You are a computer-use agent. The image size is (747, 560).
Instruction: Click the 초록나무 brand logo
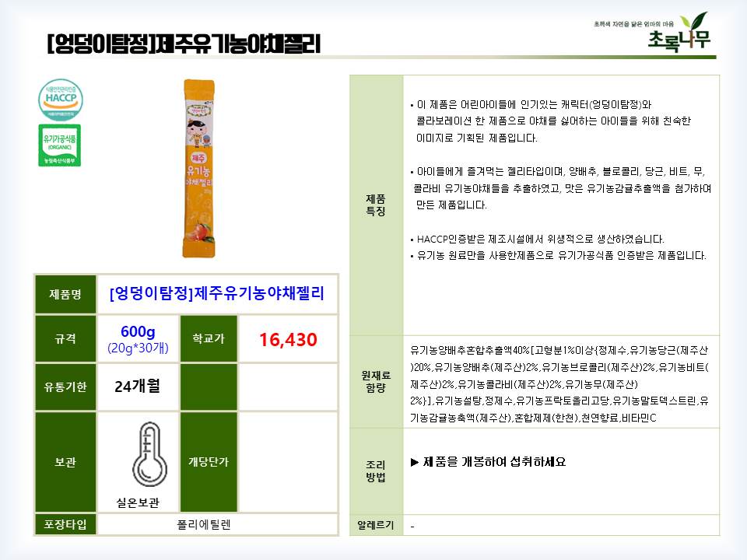[x=679, y=33]
